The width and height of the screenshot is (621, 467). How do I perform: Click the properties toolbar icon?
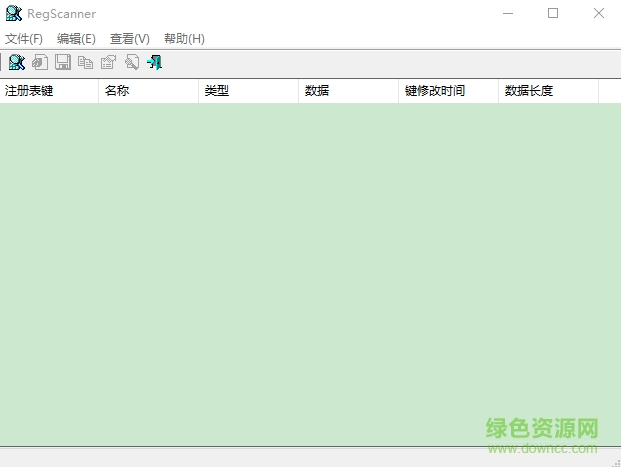point(109,62)
